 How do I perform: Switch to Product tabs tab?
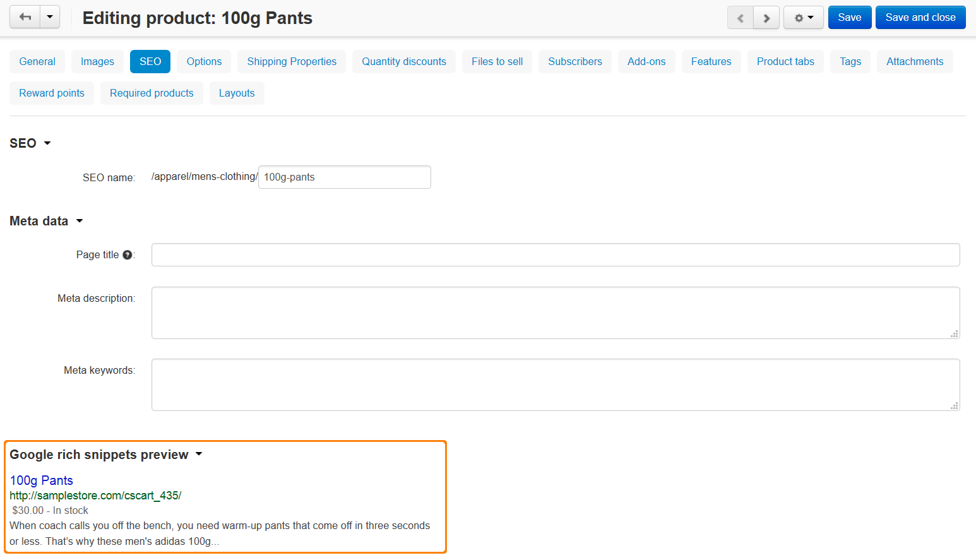click(x=785, y=61)
